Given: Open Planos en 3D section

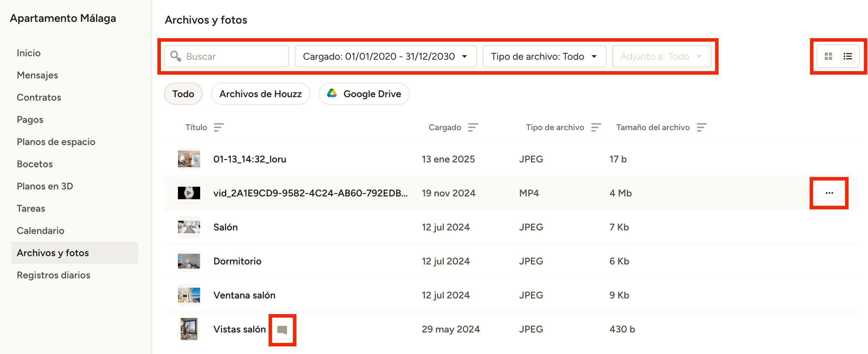Looking at the screenshot, I should coord(45,186).
